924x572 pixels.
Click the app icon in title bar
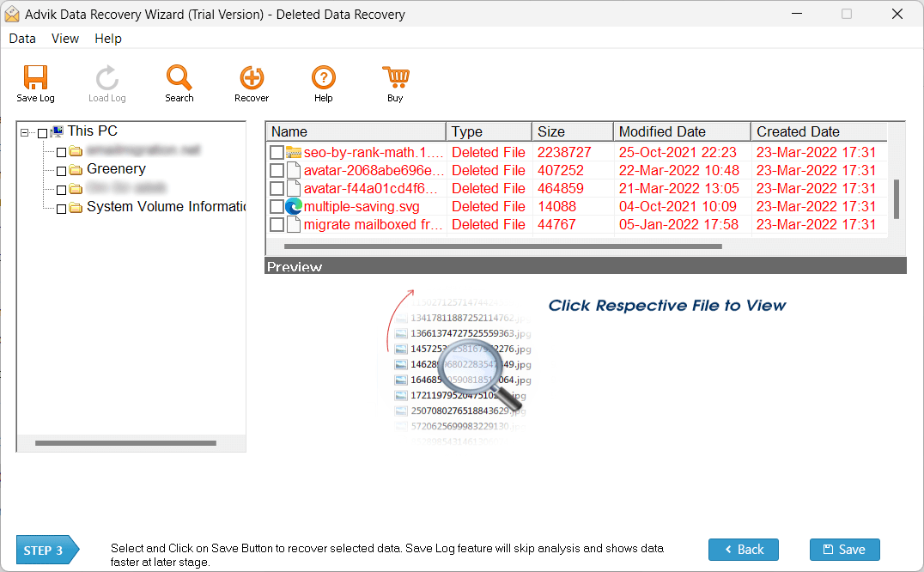(12, 14)
